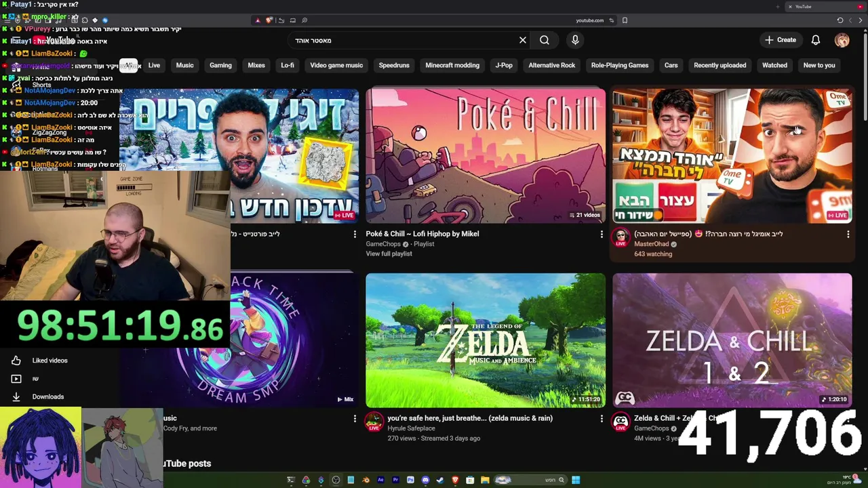Viewport: 868px width, 488px height.
Task: Filter by Speedruns chip
Action: 394,65
